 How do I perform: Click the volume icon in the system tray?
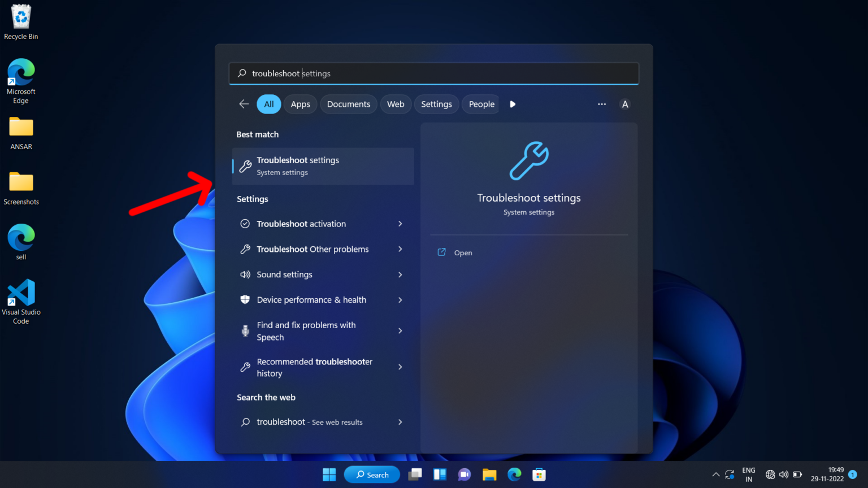tap(784, 474)
